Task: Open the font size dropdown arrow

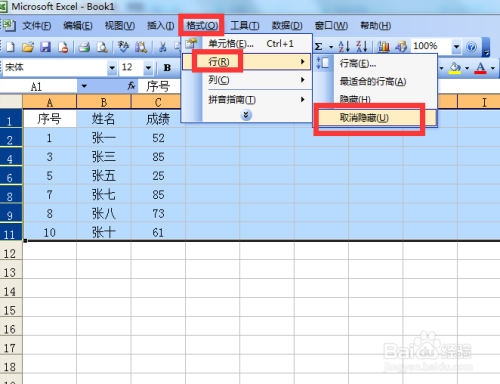Action: point(148,68)
